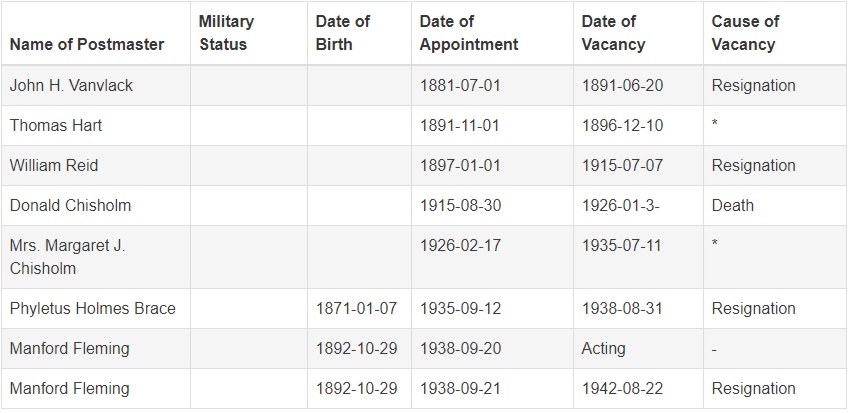The width and height of the screenshot is (851, 413).
Task: Select the appointment date 1915-08-30 cell
Action: 460,206
